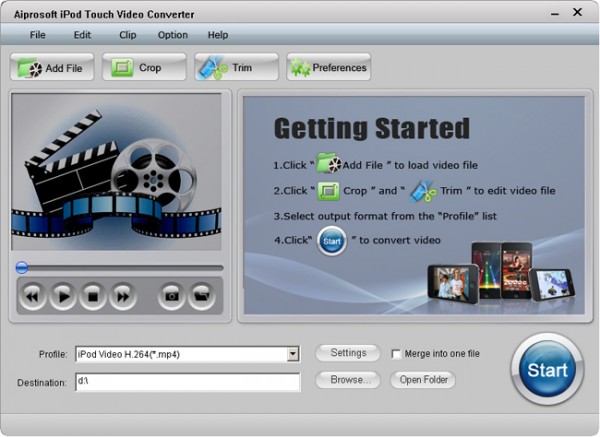Open the Crop tool

[144, 67]
